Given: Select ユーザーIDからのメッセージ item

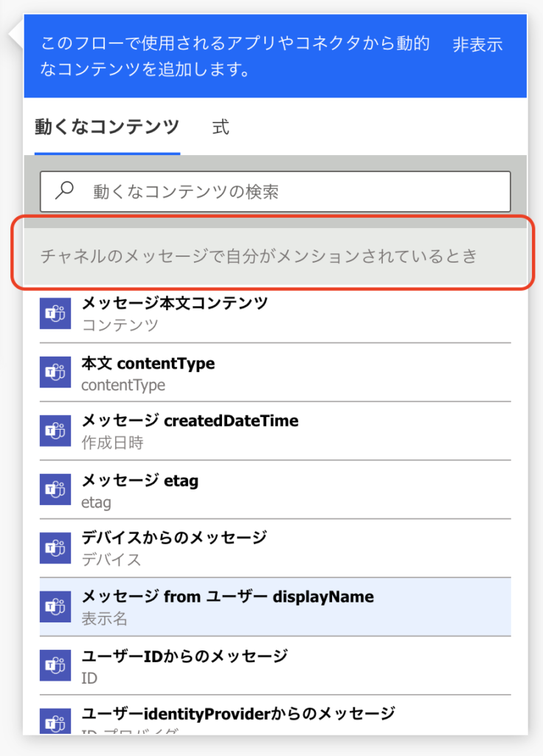Looking at the screenshot, I should coord(275,666).
